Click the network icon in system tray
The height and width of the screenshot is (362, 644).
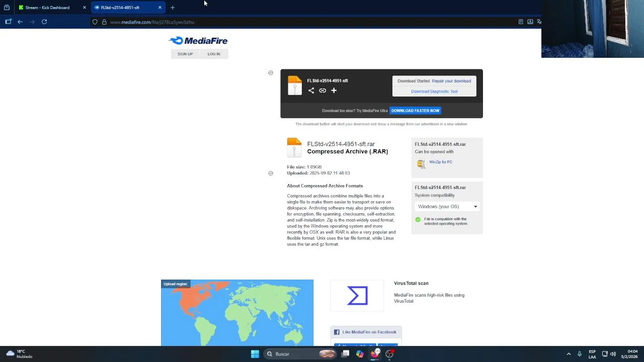(605, 354)
